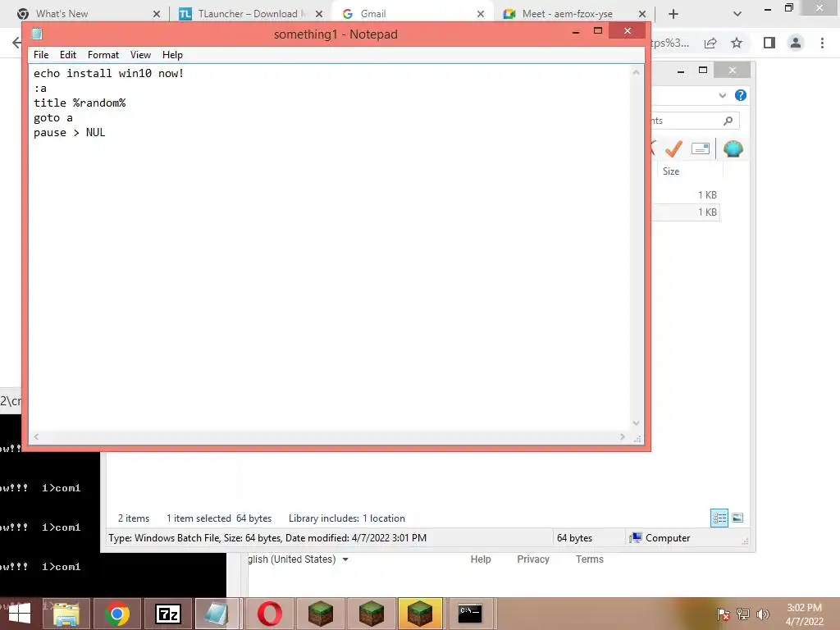Bookmark this page with the star icon
This screenshot has height=630, width=840.
[x=737, y=43]
